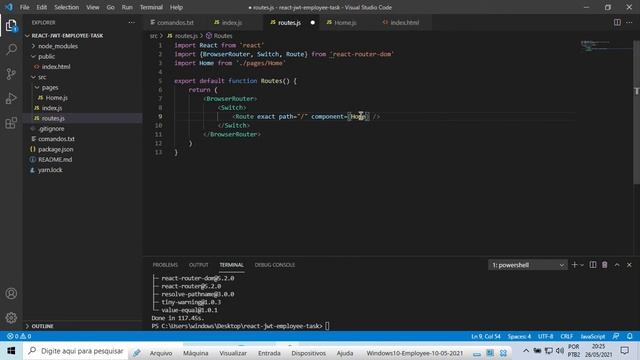Click the feedback icon in status bar
Screen dimensions: 640x360
coord(616,336)
